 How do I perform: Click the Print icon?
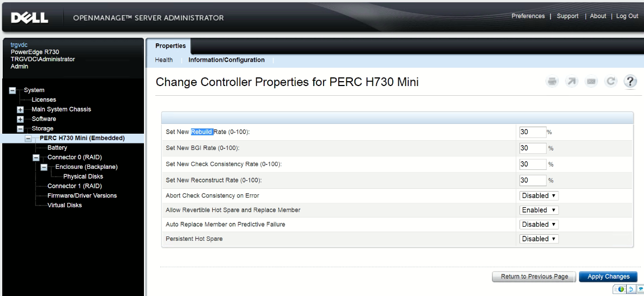point(552,82)
